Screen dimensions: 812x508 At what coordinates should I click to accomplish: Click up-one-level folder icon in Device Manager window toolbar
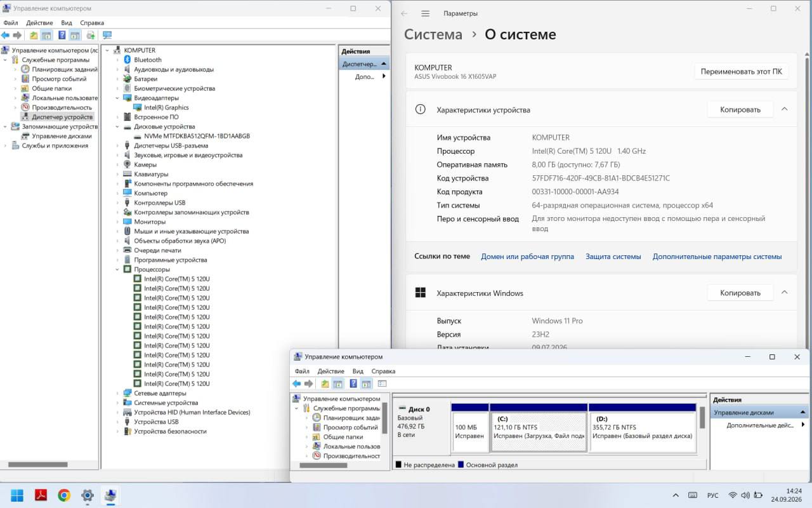coord(34,36)
